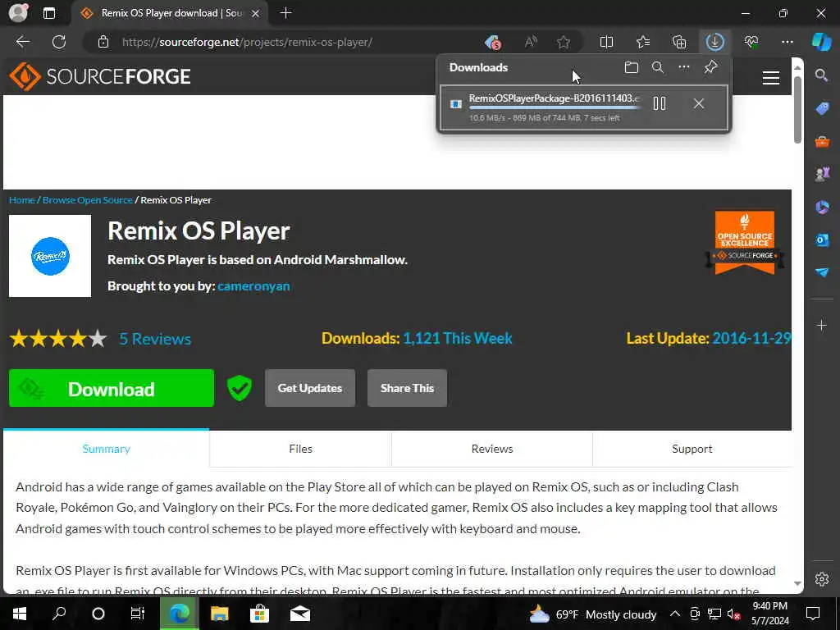
Task: Open the Favorites list icon
Action: pos(643,42)
